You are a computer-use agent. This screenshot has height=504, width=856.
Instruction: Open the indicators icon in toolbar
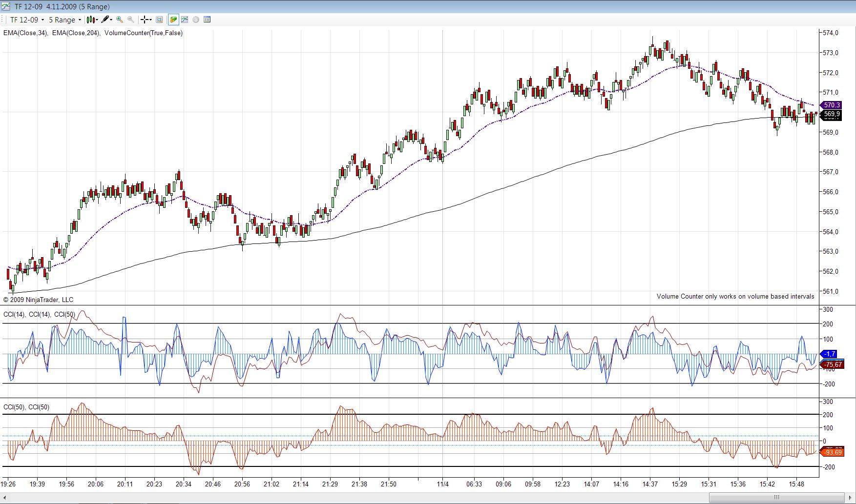tap(185, 20)
